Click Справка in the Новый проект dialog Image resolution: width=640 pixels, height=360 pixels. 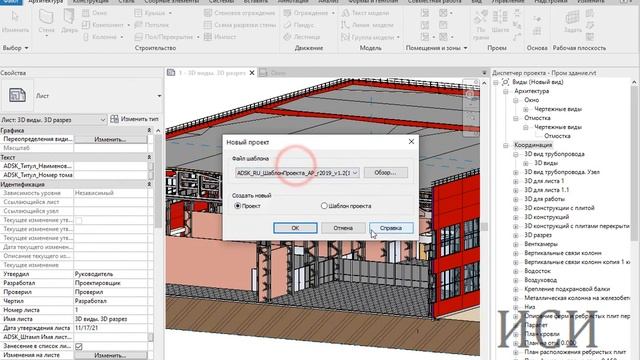(x=391, y=228)
